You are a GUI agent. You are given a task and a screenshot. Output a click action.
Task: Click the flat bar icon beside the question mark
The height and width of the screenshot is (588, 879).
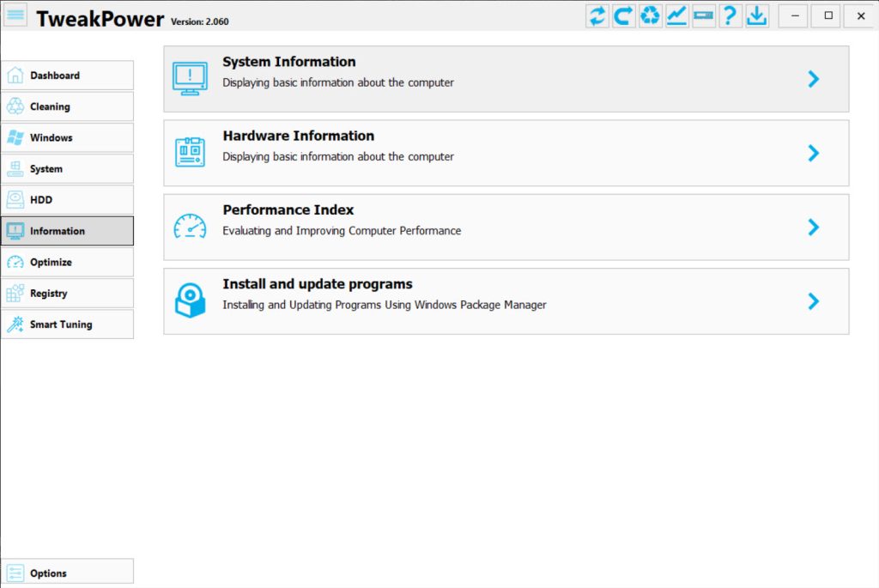704,15
